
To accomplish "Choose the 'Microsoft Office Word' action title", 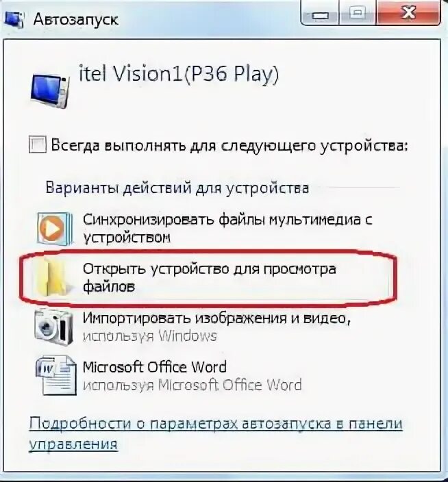I will coord(155,367).
